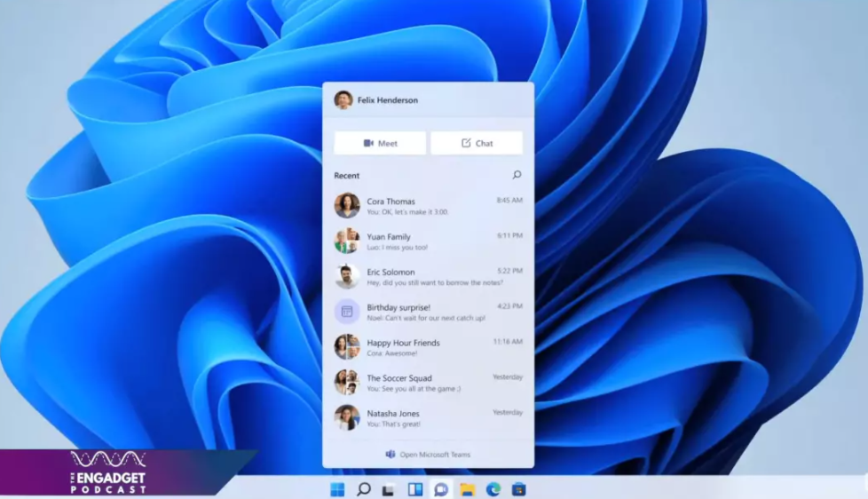Open The Soccer Squad conversation
Image resolution: width=868 pixels, height=499 pixels.
pos(428,383)
